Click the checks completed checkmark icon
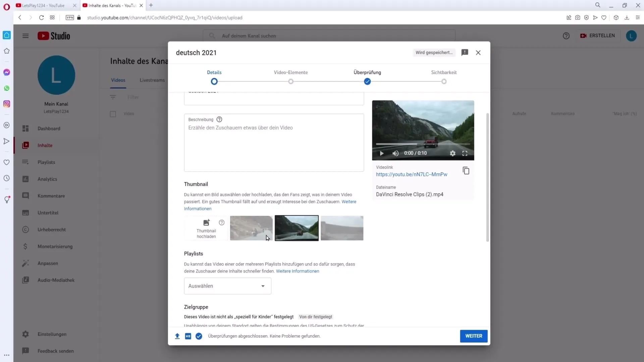644x362 pixels. coord(199,336)
